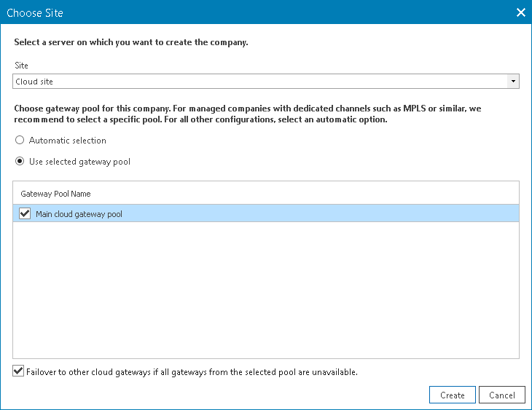Choose the Use selected gateway pool radio

click(x=20, y=162)
